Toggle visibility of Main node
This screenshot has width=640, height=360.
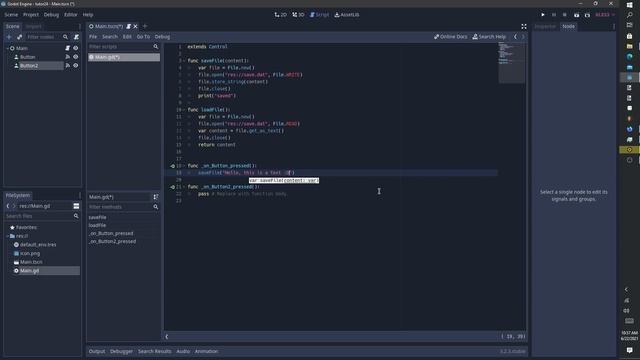(76, 48)
